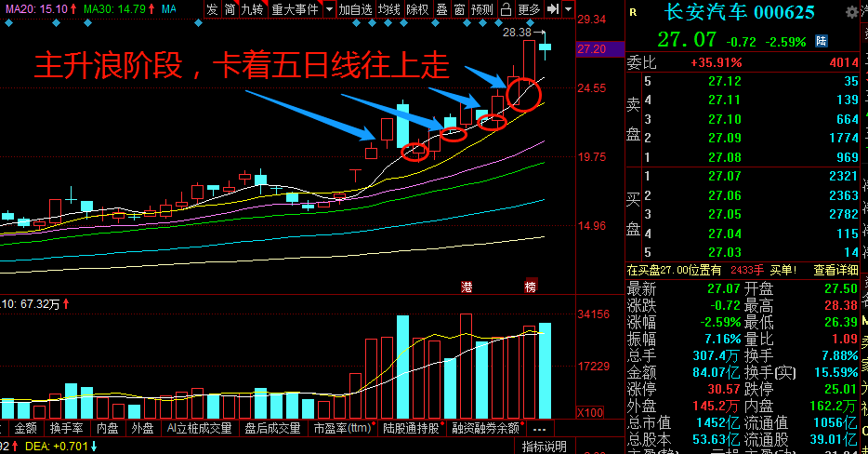Click the skip-to-end arrow icon
The image size is (868, 454).
(x=553, y=9)
